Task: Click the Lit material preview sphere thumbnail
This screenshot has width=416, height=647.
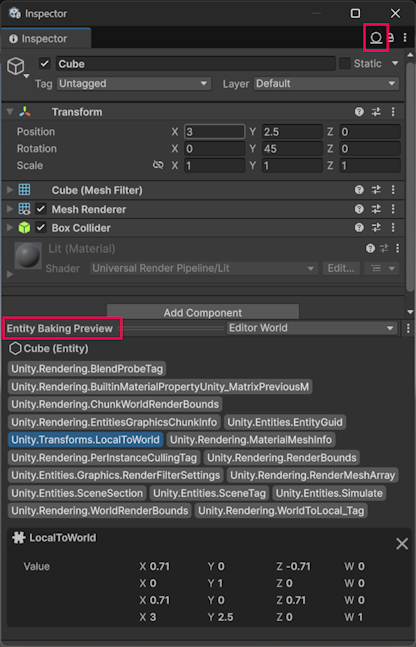Action: point(28,256)
